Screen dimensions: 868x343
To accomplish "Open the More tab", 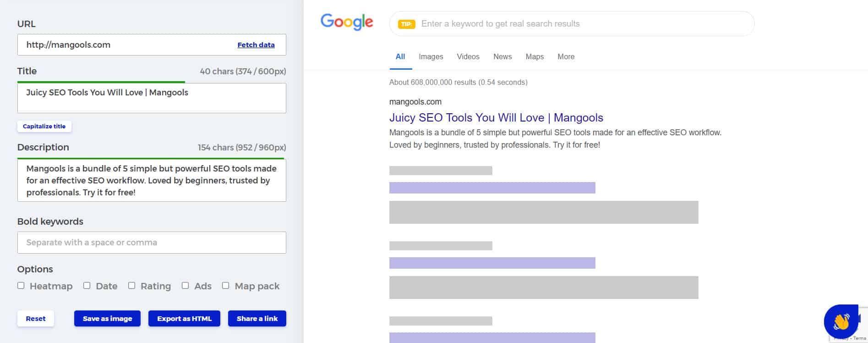I will (x=566, y=57).
